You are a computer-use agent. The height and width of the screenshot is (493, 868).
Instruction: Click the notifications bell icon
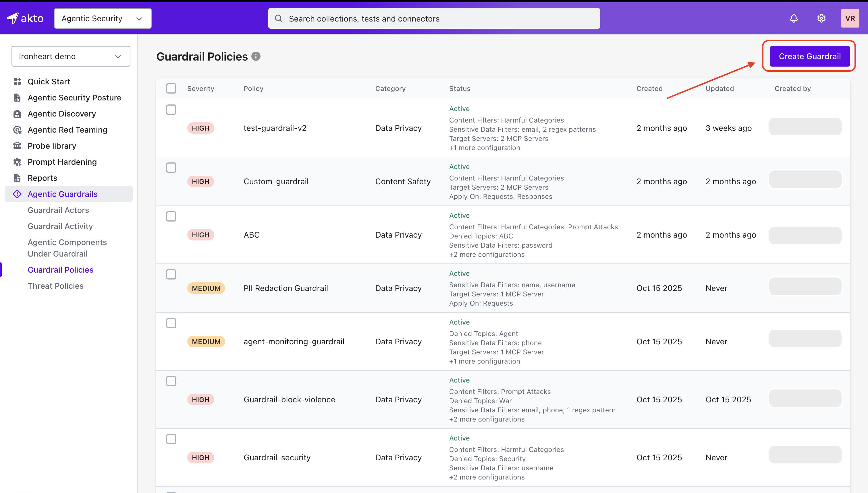tap(793, 18)
